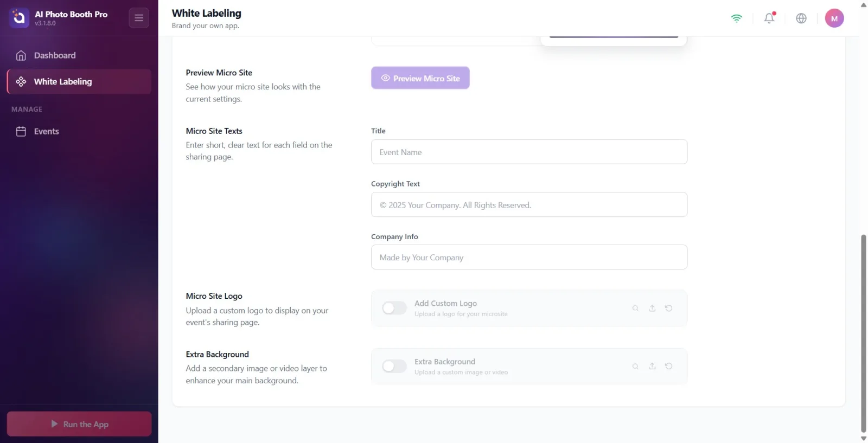The height and width of the screenshot is (443, 868).
Task: Click the Add Custom Logo reset icon
Action: [669, 308]
